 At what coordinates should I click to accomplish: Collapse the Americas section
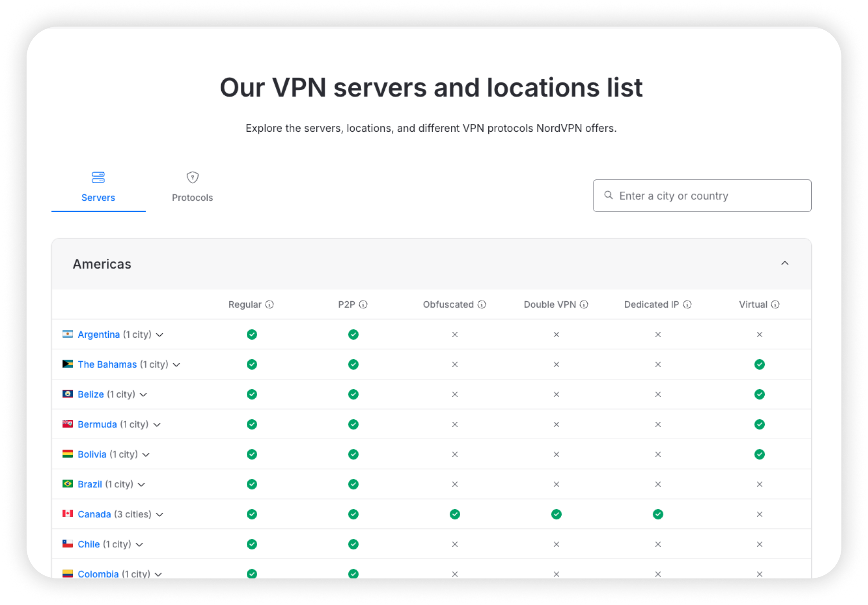pyautogui.click(x=786, y=263)
